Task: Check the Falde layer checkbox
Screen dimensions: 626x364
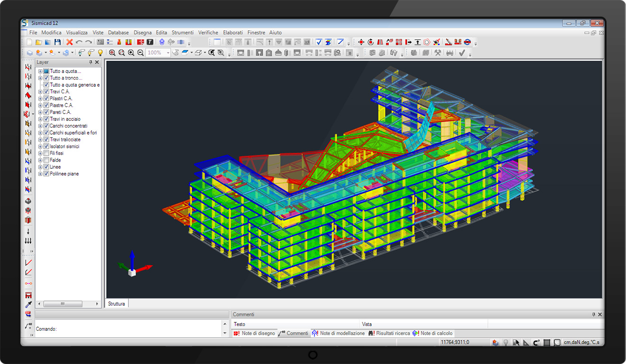Action: tap(46, 160)
